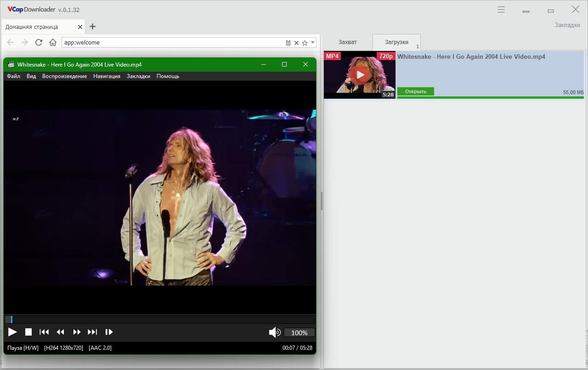588x370 pixels.
Task: Clear the address bar with the X icon
Action: [296, 43]
